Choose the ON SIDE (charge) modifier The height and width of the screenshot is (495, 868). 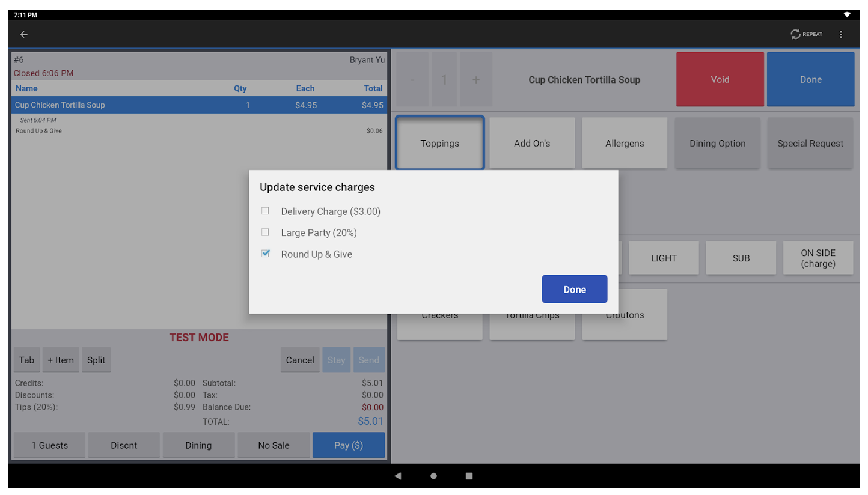(818, 258)
